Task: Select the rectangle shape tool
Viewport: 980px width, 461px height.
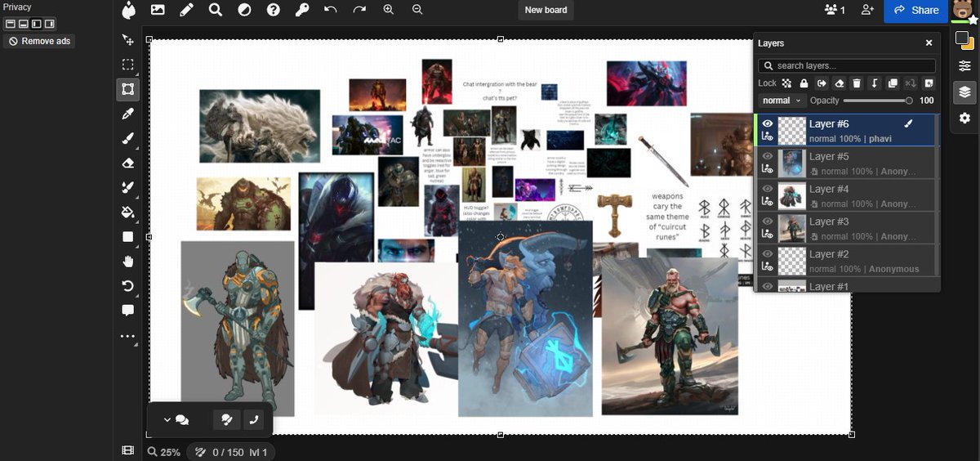Action: 127,236
